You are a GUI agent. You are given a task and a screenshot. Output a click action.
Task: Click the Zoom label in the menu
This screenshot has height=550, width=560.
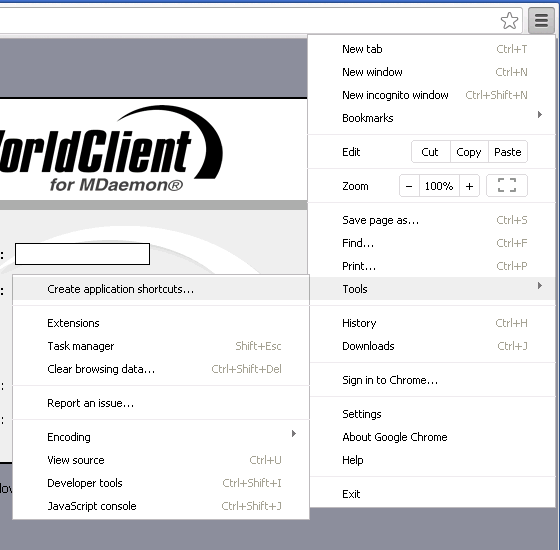[355, 186]
